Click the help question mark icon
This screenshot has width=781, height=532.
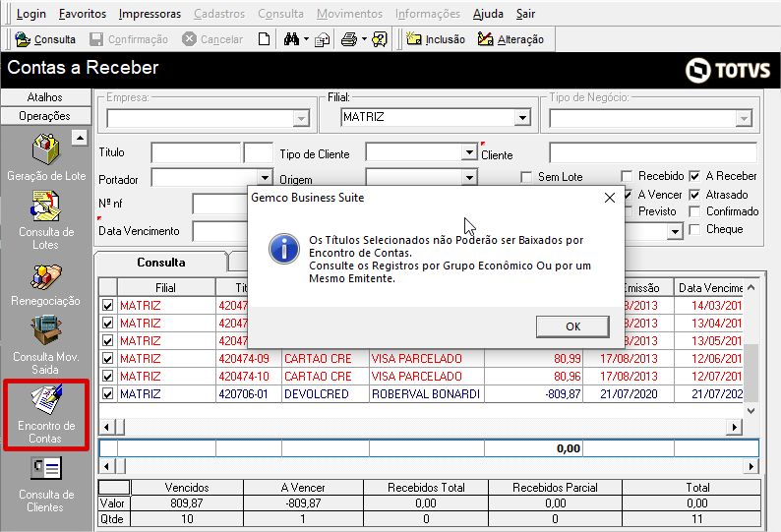[x=380, y=39]
